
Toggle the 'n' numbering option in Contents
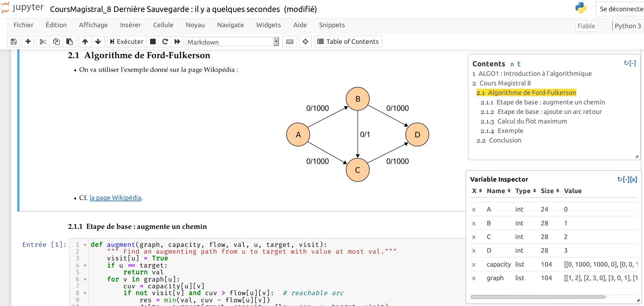click(x=512, y=64)
